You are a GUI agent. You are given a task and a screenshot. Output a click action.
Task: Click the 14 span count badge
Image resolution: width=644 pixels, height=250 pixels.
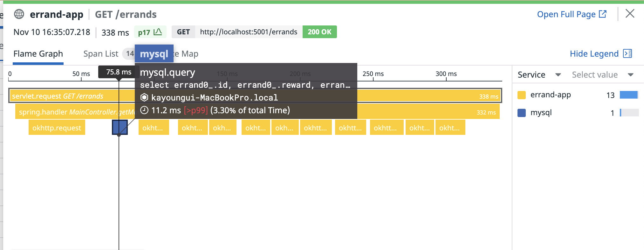click(x=130, y=53)
